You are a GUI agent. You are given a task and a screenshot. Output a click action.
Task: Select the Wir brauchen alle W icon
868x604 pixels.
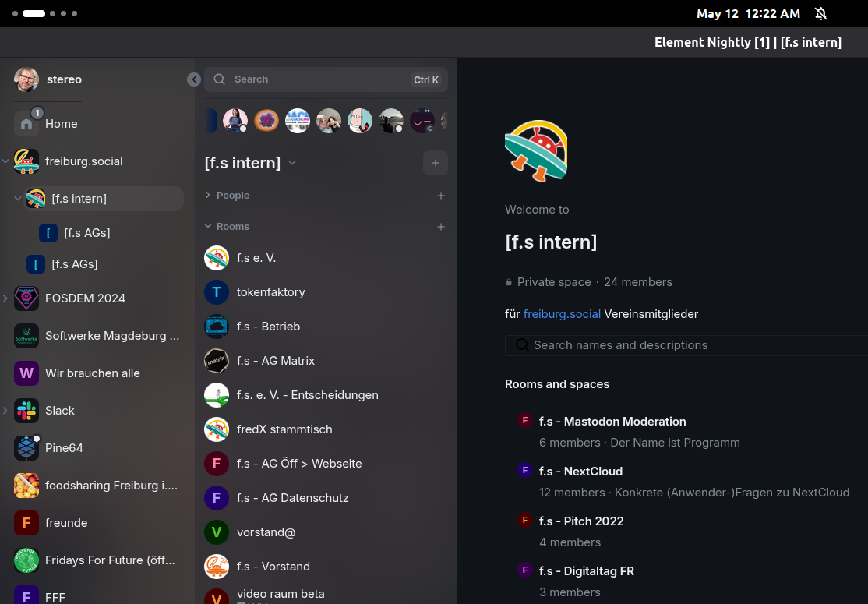point(26,373)
